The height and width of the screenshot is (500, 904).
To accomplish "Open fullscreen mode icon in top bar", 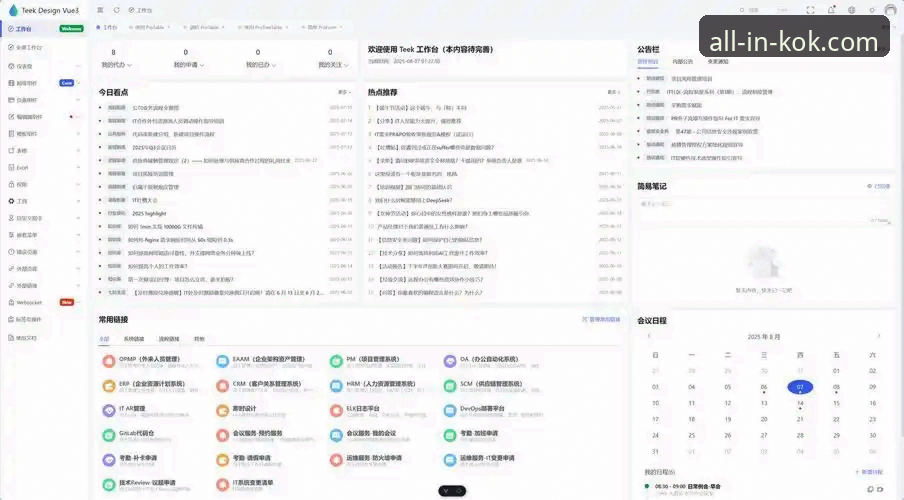I will click(x=810, y=10).
